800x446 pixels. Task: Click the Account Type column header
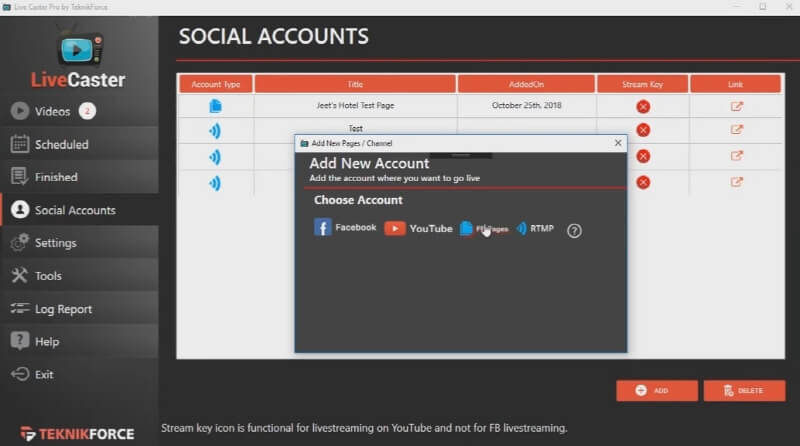[216, 84]
